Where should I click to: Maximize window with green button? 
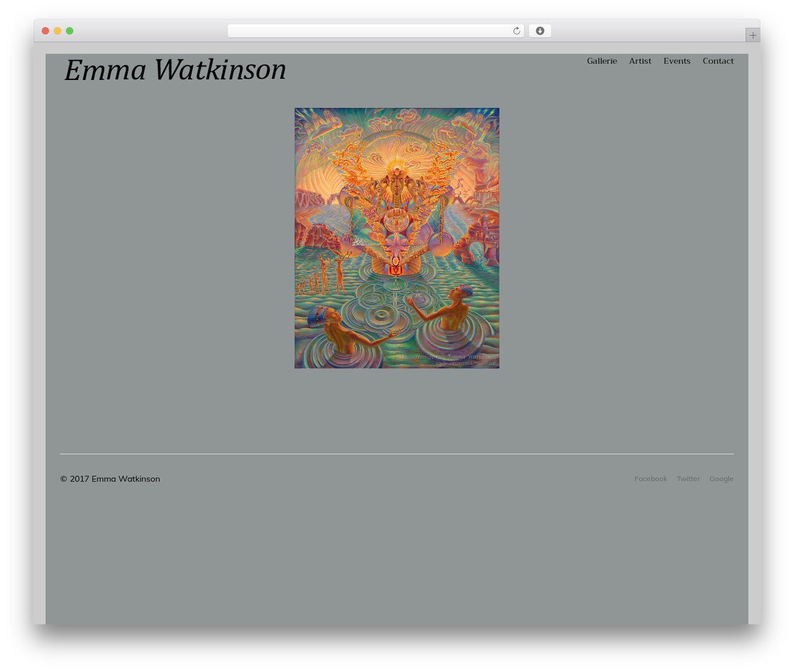(69, 31)
